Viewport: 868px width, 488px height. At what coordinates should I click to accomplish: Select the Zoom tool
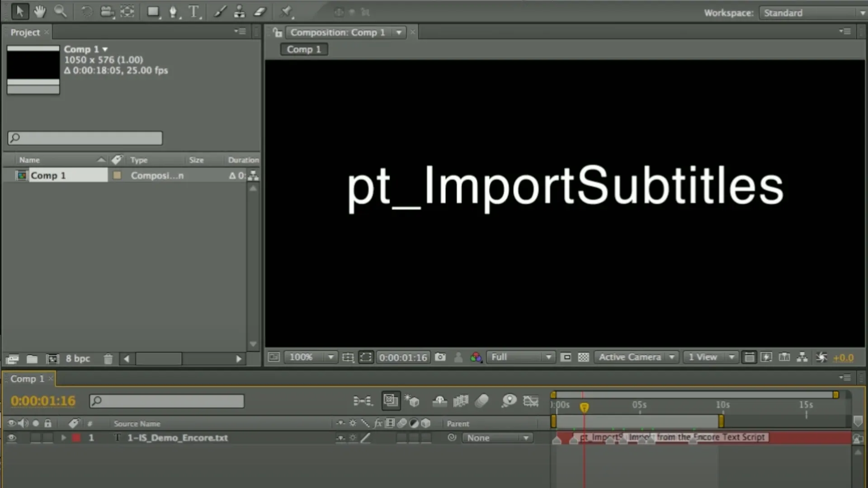tap(61, 11)
